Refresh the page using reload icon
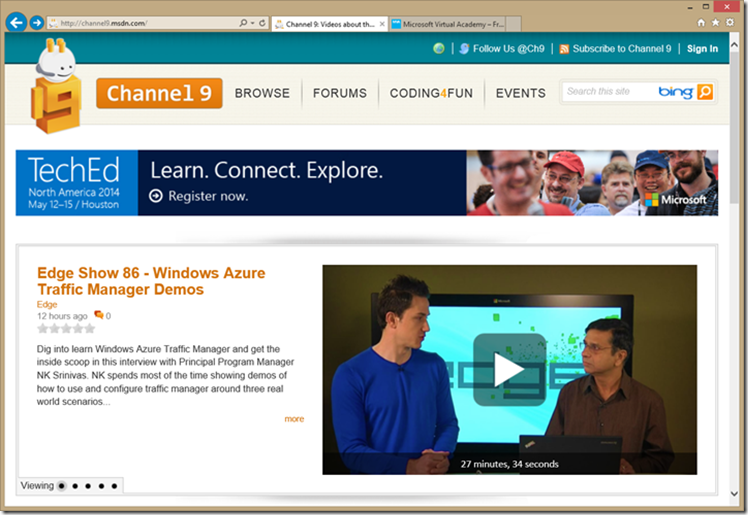Viewport: 748px width, 515px height. [x=262, y=23]
